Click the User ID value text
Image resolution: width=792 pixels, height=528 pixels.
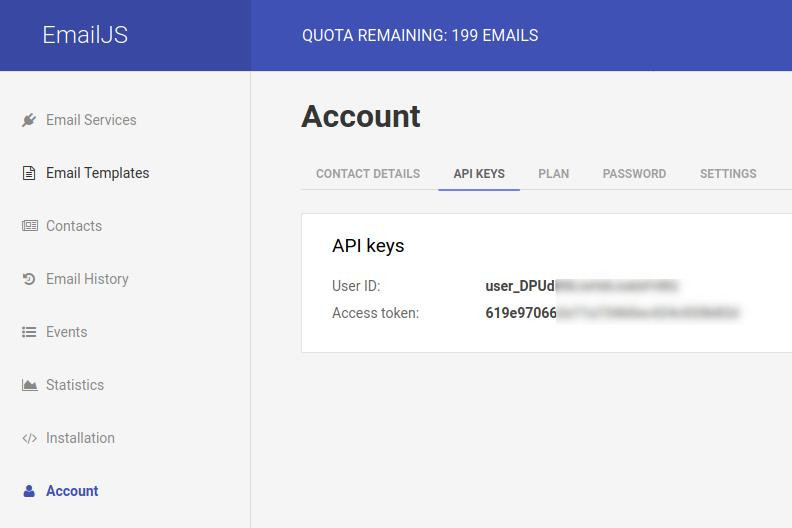(581, 286)
